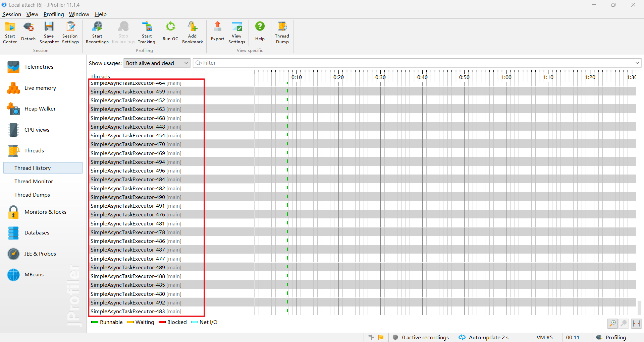Open the Session menu
This screenshot has width=644, height=342.
coord(12,14)
